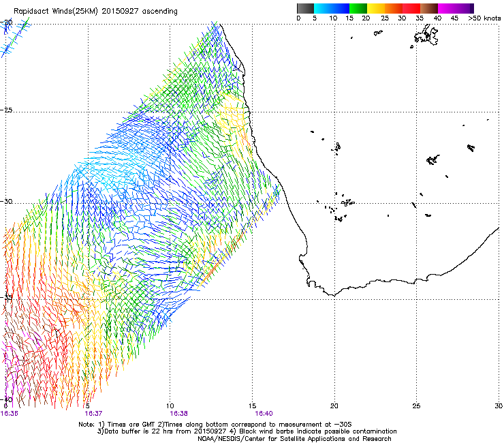Select the note 'Black wind barbs indicate possible contamination'
The image size is (504, 443).
click(x=318, y=431)
